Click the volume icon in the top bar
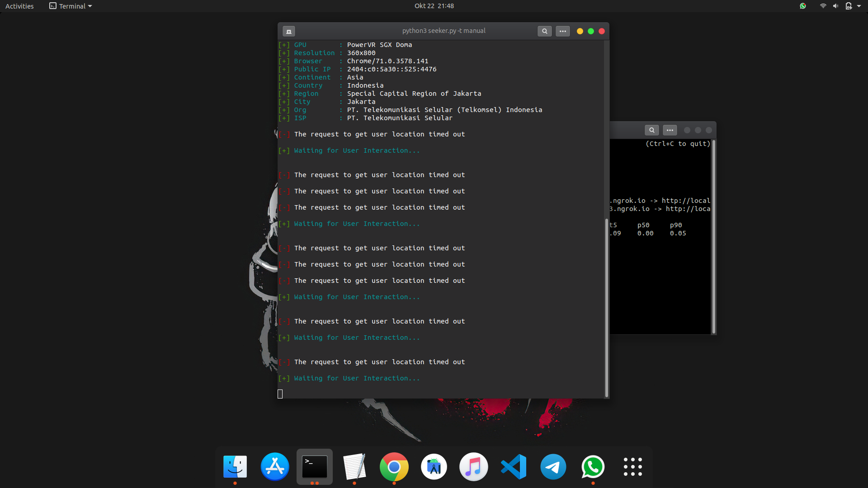The image size is (868, 488). 835,6
